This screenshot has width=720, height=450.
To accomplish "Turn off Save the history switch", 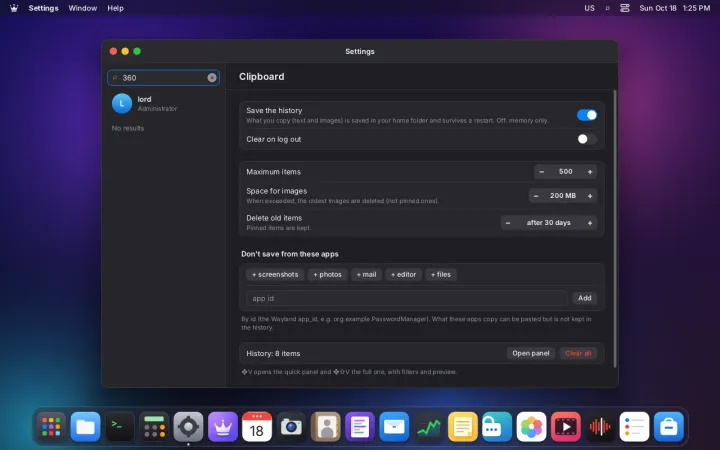I will (587, 115).
